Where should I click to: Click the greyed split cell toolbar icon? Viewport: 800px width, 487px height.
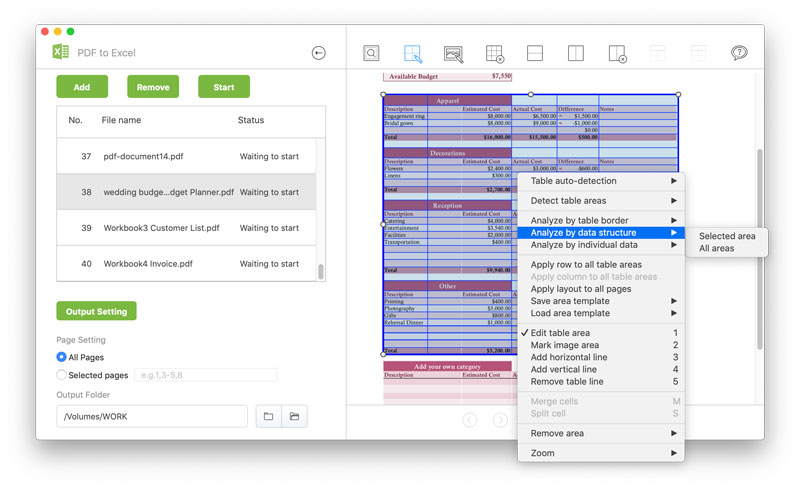click(x=698, y=53)
